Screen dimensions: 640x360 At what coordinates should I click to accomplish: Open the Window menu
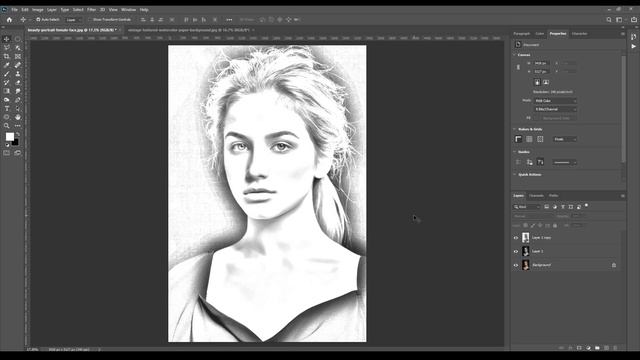[128, 9]
